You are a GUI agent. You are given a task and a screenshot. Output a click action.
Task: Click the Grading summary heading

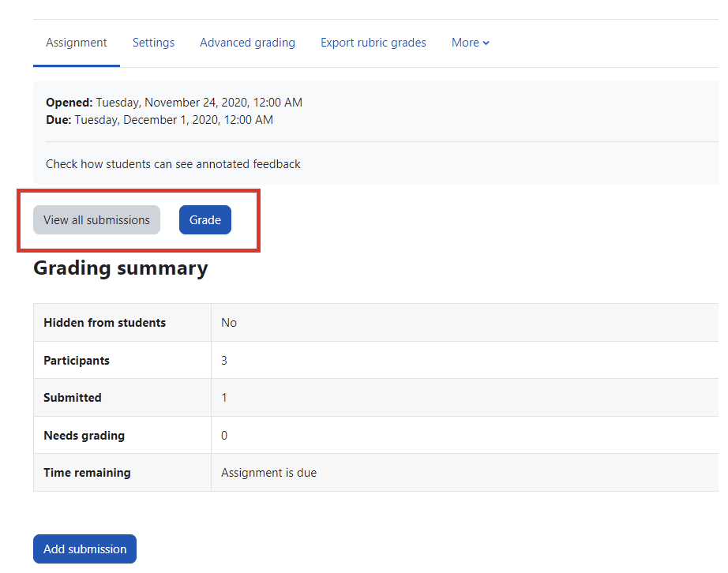point(120,268)
